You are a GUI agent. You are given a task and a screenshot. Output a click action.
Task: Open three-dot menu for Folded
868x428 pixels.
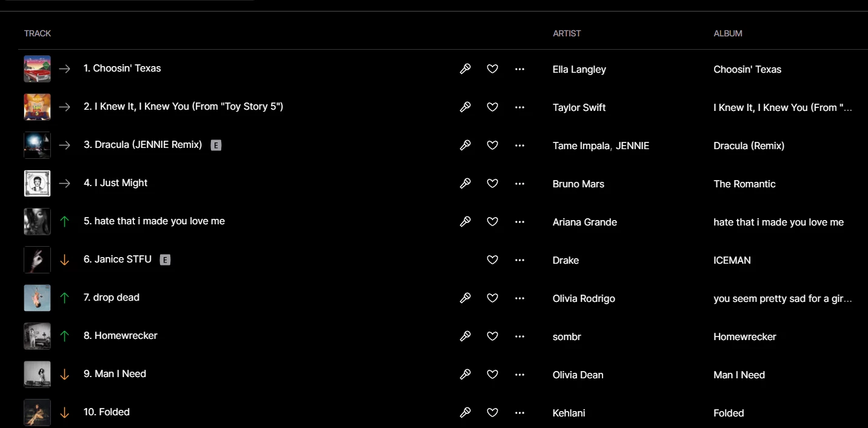pos(519,413)
